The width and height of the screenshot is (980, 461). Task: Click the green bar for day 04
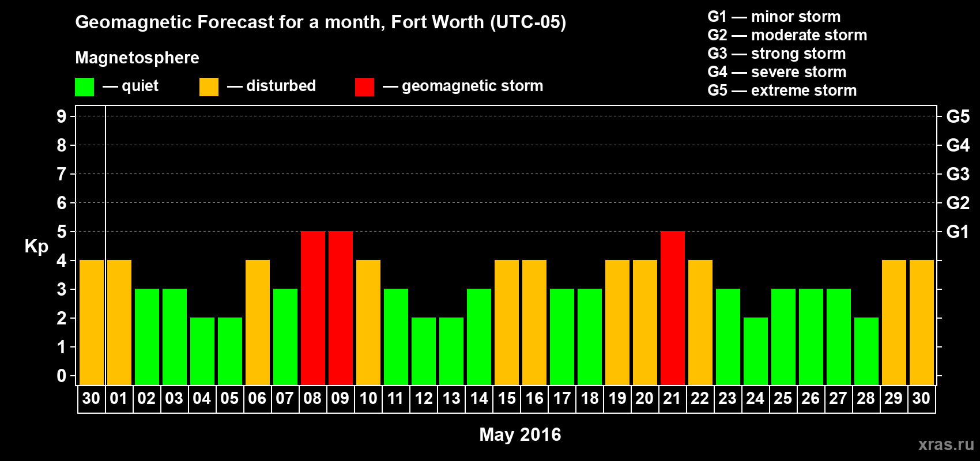(x=202, y=351)
